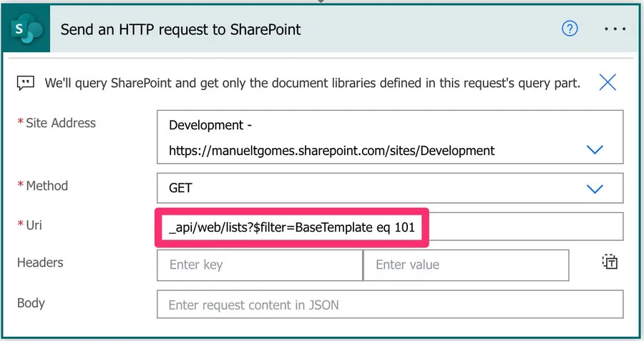The image size is (644, 341).
Task: Click the action title 'Send an HTTP request to SharePoint'
Action: 180,29
